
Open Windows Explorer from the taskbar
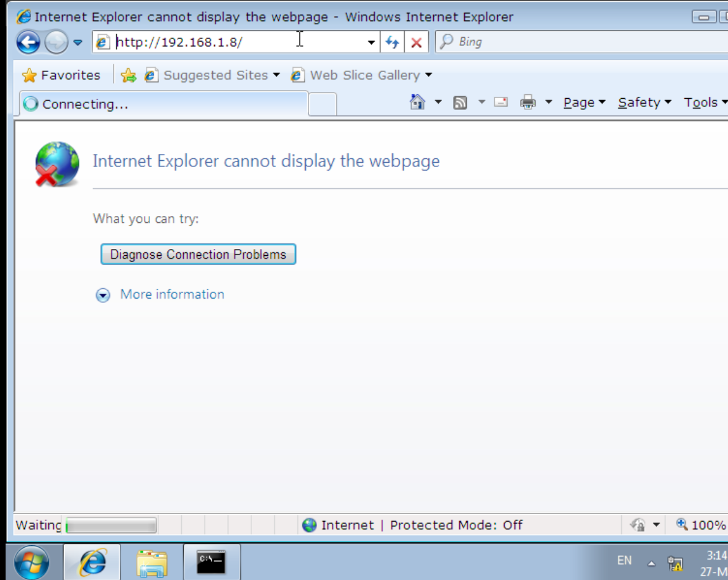pos(152,563)
